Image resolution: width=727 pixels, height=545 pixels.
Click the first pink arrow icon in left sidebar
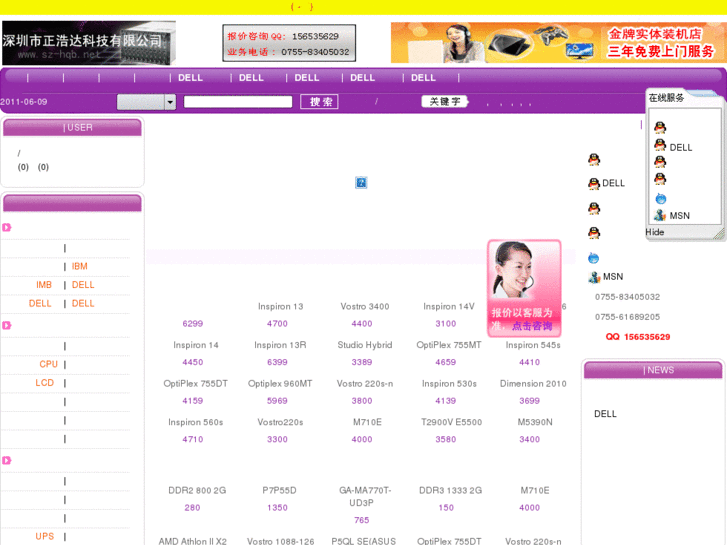[x=7, y=228]
